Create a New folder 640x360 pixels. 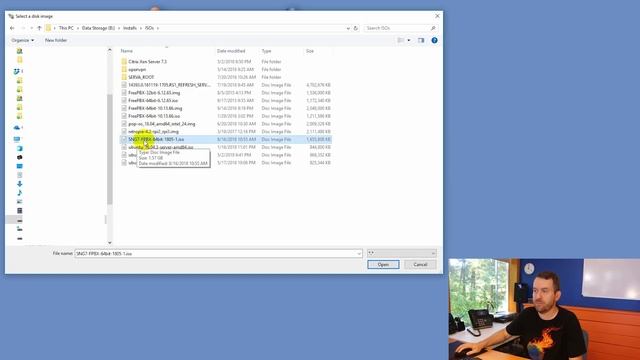[56, 40]
